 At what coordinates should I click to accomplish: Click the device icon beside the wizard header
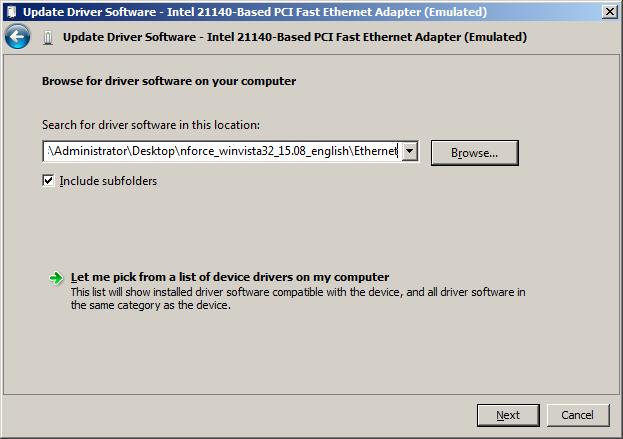coord(48,38)
